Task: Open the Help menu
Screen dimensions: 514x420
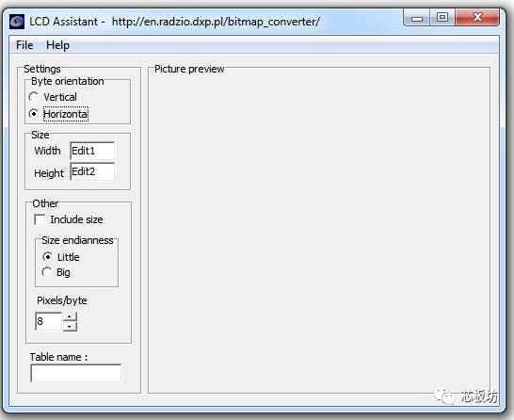Action: 57,45
